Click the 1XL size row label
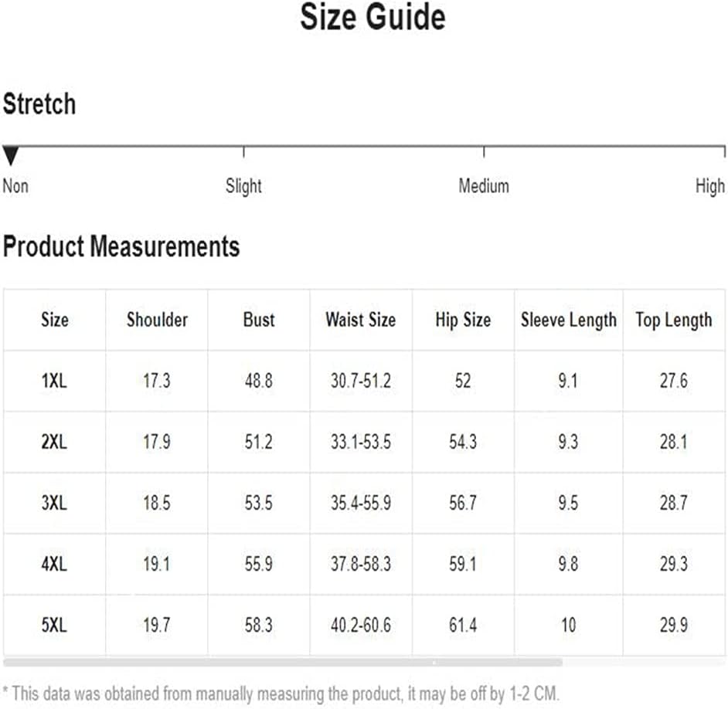The height and width of the screenshot is (709, 728). point(54,381)
